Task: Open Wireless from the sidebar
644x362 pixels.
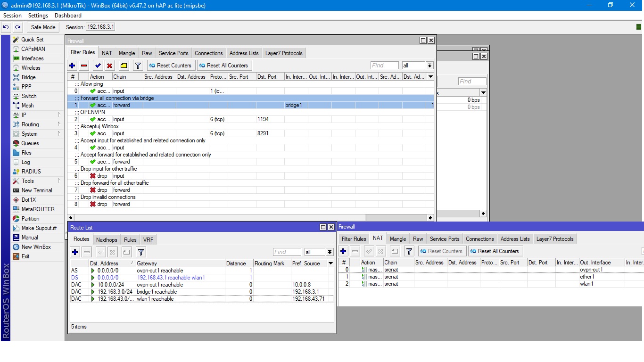Action: tap(31, 68)
